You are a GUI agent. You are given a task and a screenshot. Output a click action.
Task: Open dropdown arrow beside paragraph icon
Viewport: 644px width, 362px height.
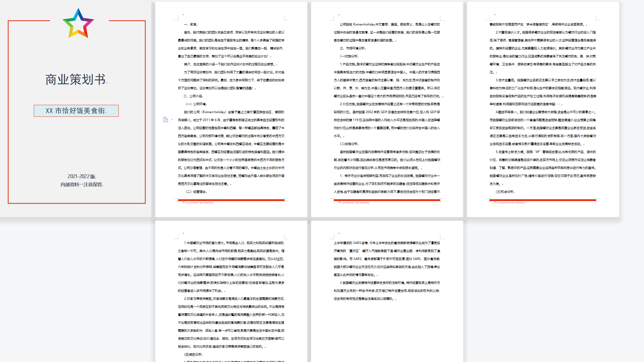coord(172,120)
